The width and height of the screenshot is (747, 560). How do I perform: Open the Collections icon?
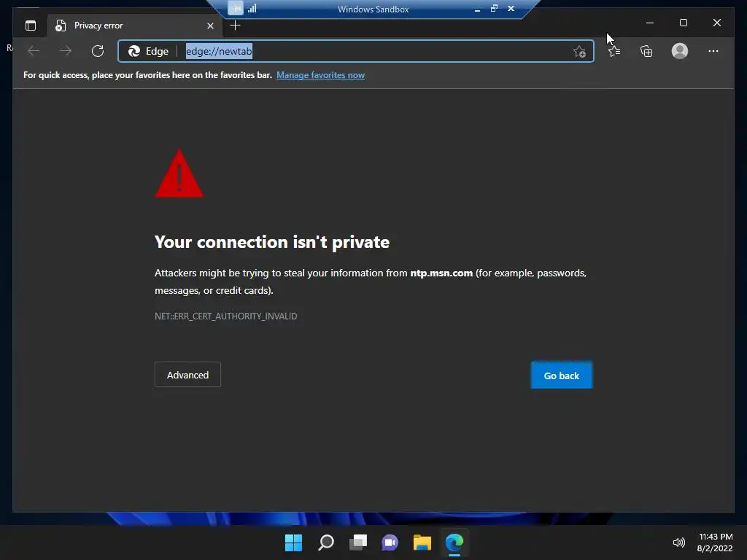(646, 51)
